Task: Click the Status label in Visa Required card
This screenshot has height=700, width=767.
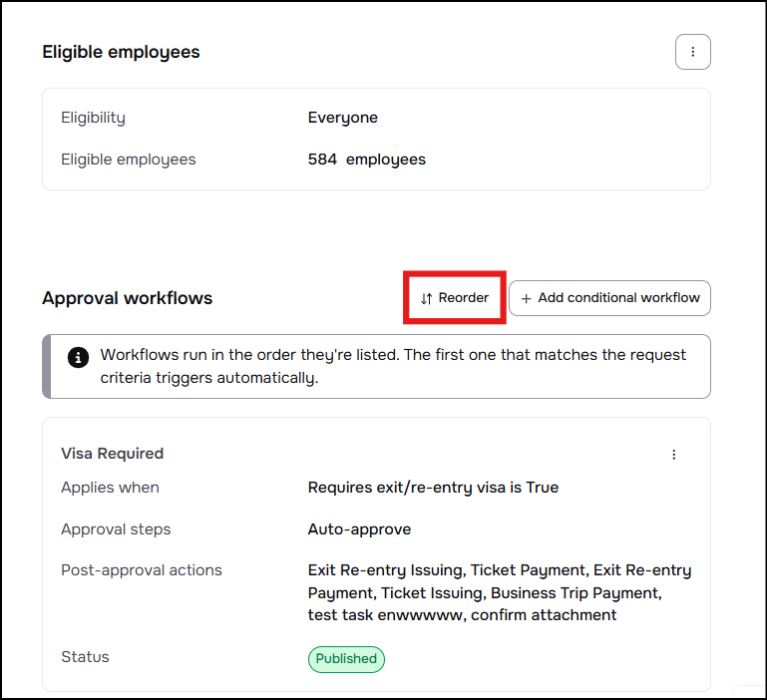Action: [x=85, y=657]
